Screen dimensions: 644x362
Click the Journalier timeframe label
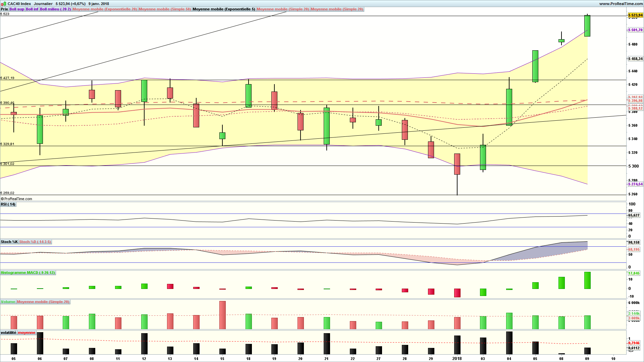[x=43, y=4]
